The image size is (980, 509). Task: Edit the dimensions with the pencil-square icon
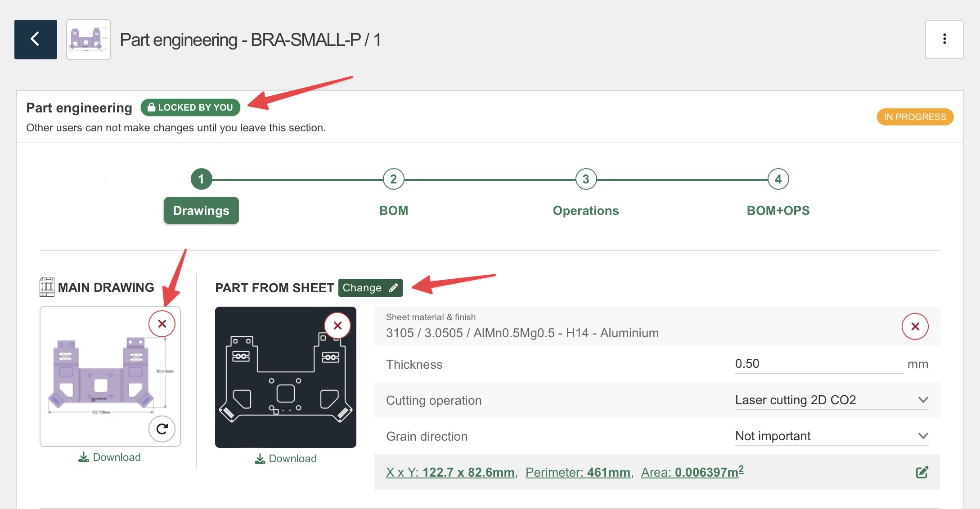coord(922,472)
